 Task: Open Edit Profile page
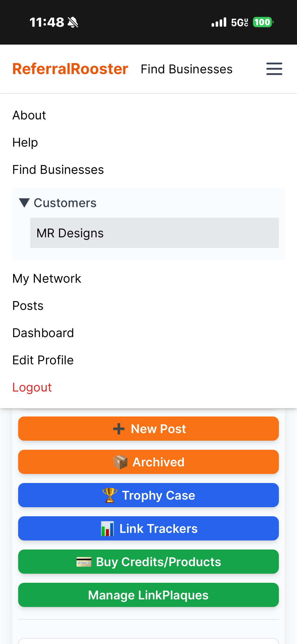point(43,360)
